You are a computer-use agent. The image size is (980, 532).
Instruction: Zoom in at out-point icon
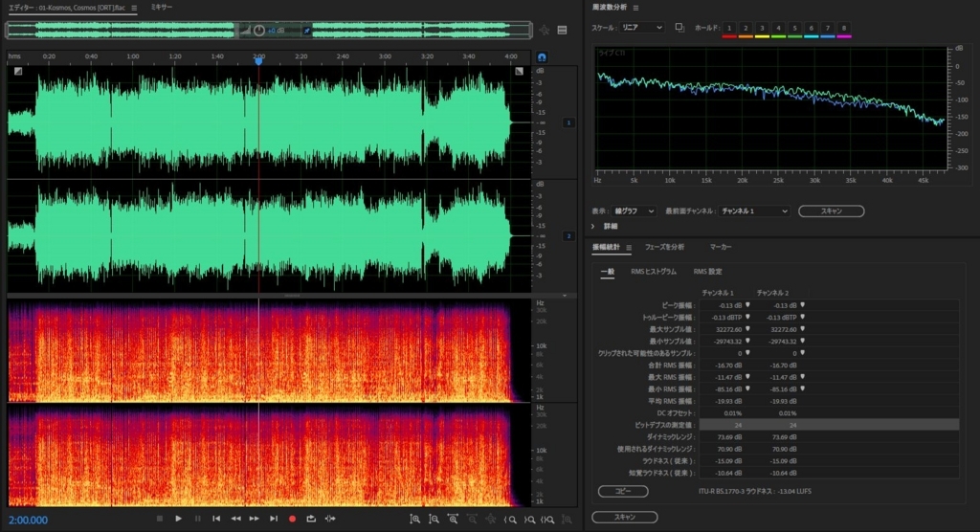coord(529,519)
